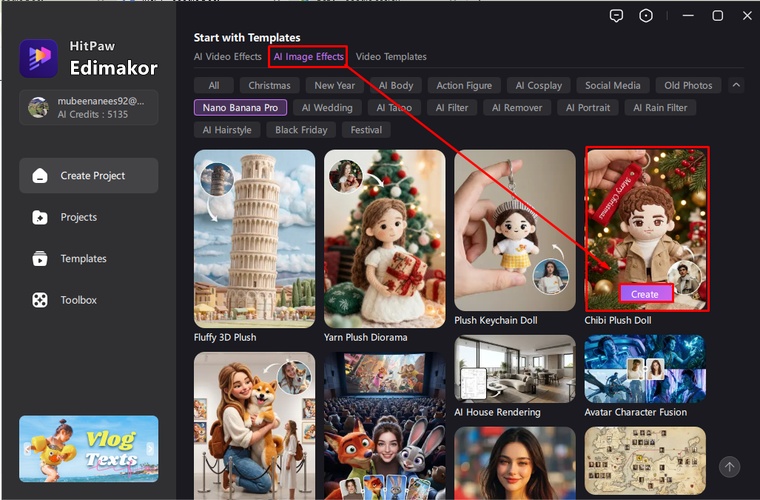Screen dimensions: 760x500
Task: Select the AI Portrait category filter
Action: 588,108
